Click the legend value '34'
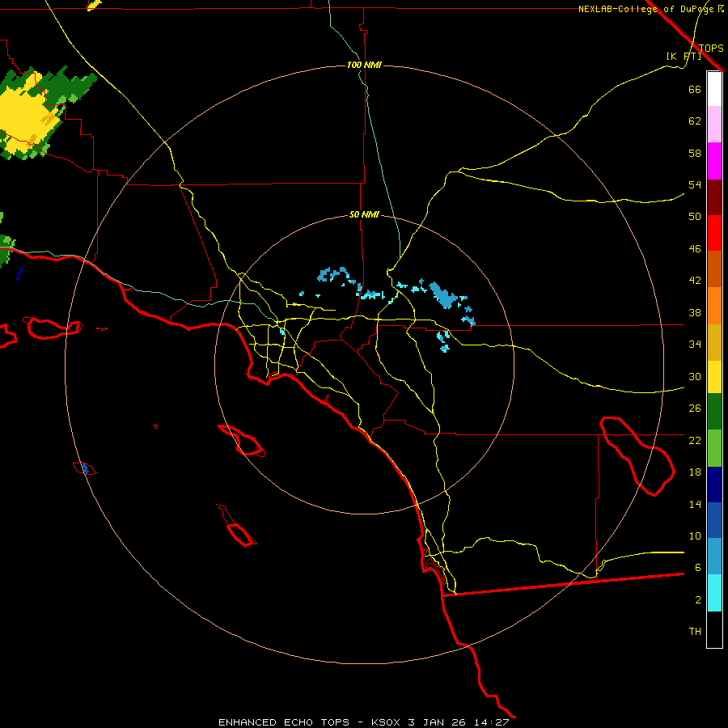This screenshot has width=728, height=728. tap(695, 345)
